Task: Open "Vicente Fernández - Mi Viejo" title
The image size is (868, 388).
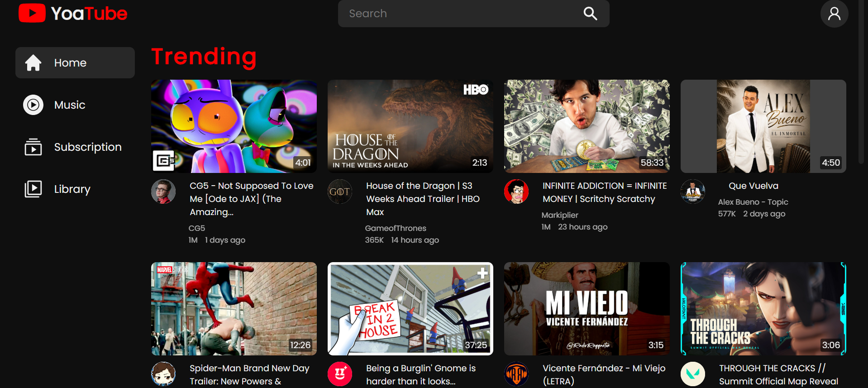Action: [x=604, y=375]
